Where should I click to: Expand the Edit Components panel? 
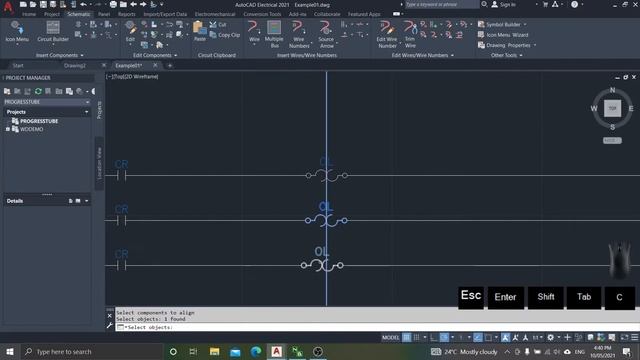155,55
